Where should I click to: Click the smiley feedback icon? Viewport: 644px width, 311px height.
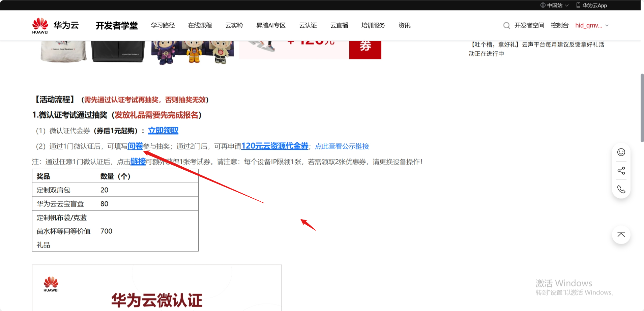point(621,152)
